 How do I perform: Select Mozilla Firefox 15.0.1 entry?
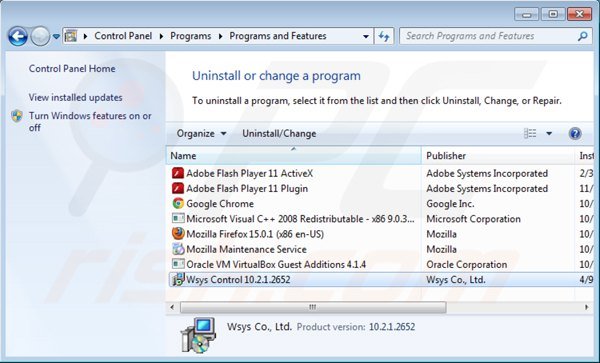[255, 234]
